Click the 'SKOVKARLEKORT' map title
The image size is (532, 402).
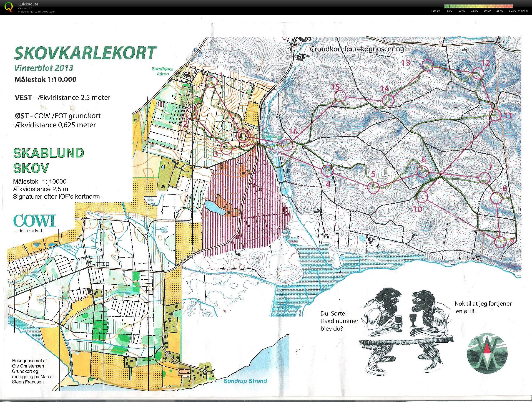click(86, 53)
